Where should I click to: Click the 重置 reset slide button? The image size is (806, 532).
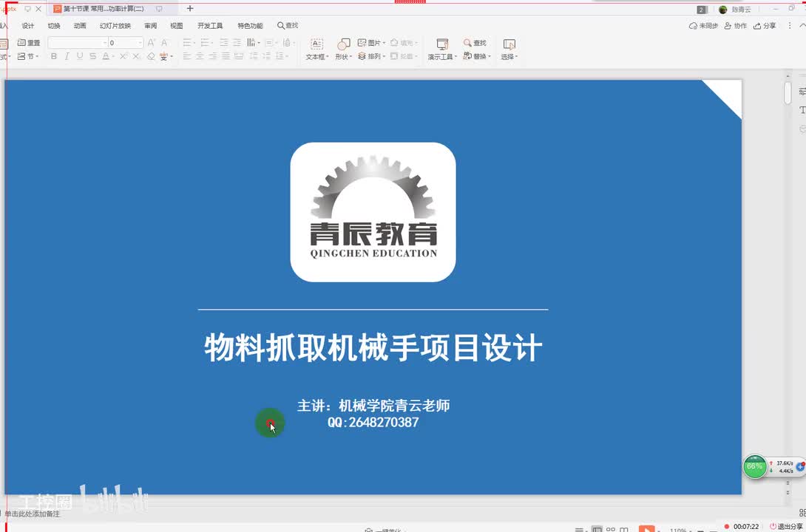29,43
